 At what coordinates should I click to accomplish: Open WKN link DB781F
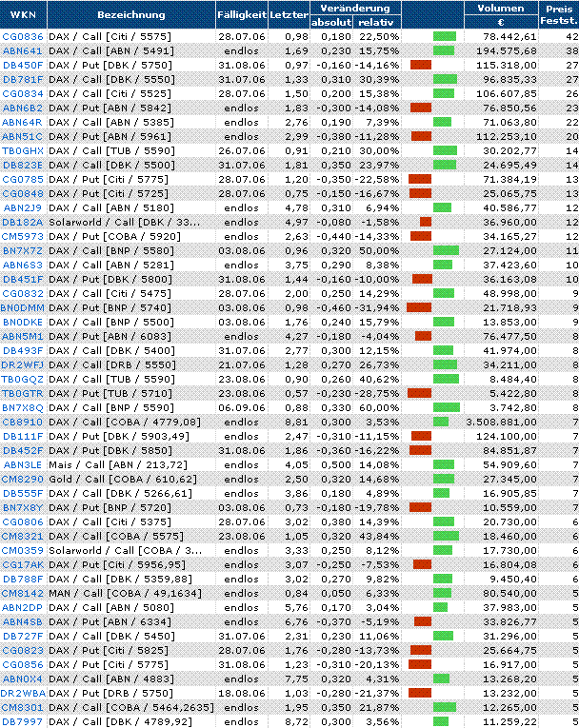click(x=23, y=79)
